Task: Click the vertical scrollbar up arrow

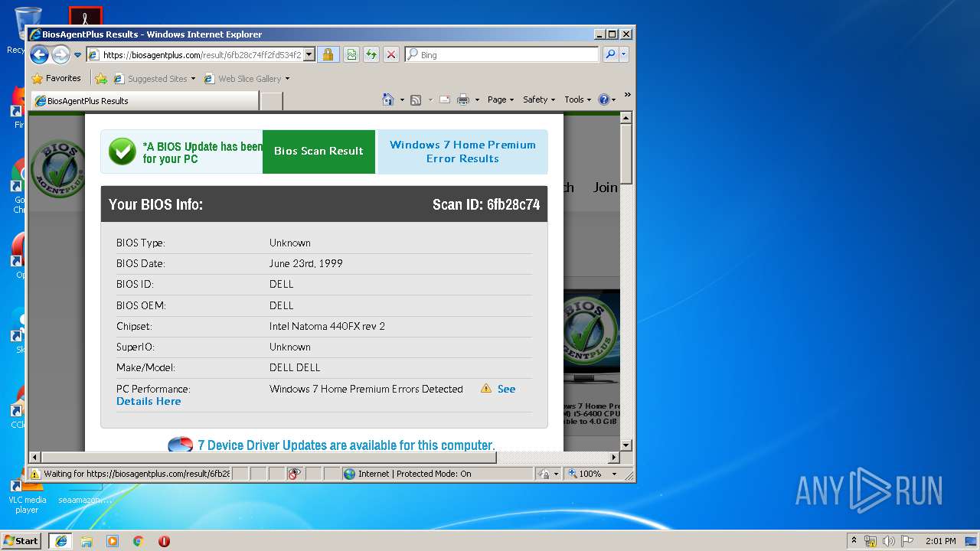Action: [626, 118]
